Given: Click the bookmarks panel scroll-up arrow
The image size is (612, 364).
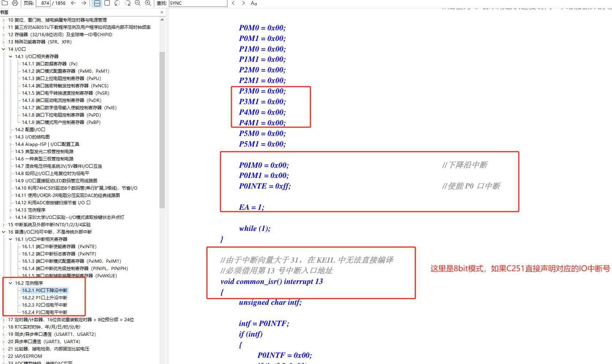Looking at the screenshot, I should pyautogui.click(x=162, y=20).
